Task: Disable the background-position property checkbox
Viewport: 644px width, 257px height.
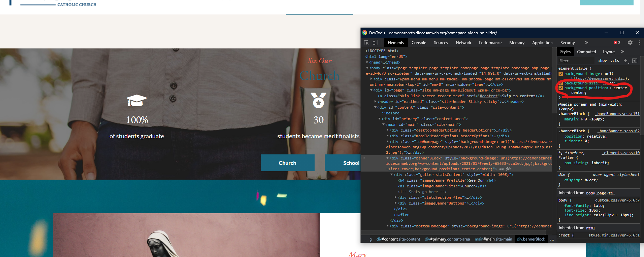Action: 561,88
